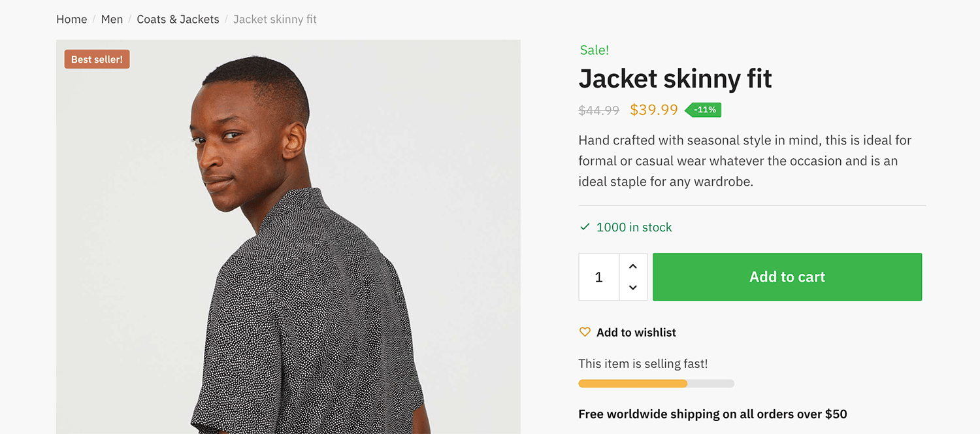
Task: Click the Best seller! badge
Action: point(97,59)
